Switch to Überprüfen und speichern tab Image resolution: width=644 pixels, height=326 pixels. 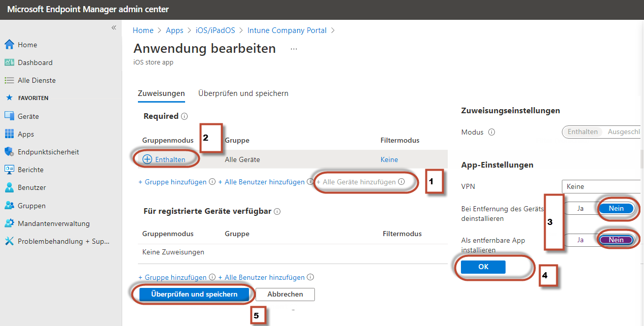[243, 93]
